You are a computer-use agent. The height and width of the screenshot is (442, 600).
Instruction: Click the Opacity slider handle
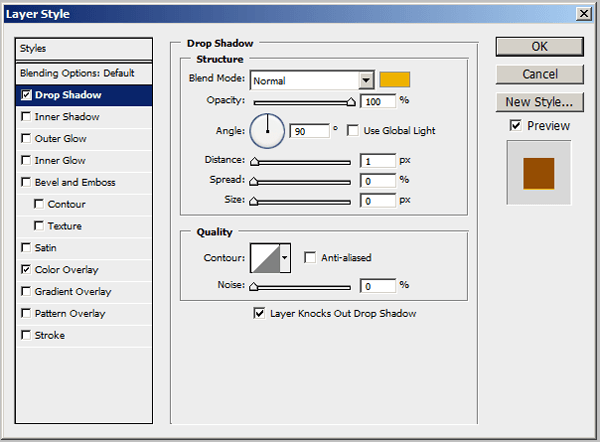(351, 102)
